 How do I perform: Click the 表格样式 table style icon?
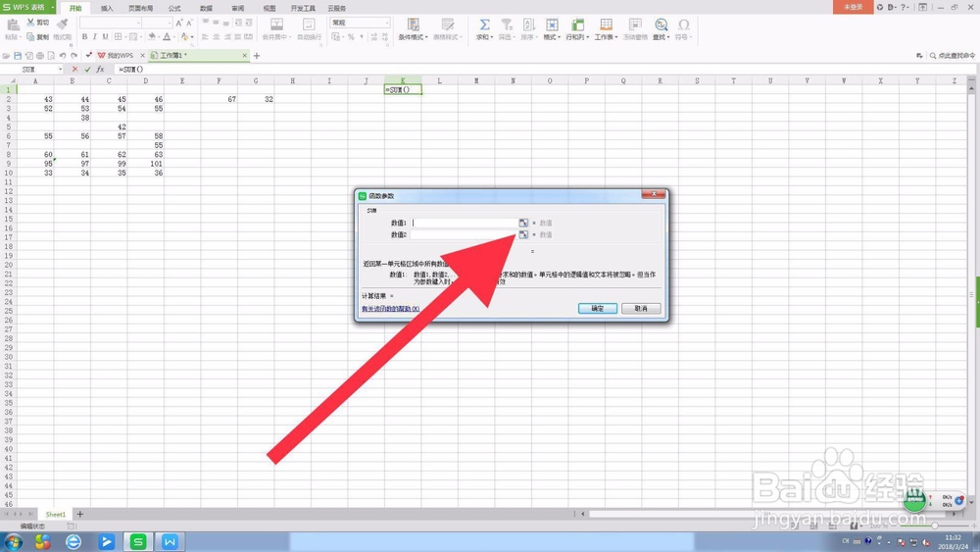pos(448,25)
